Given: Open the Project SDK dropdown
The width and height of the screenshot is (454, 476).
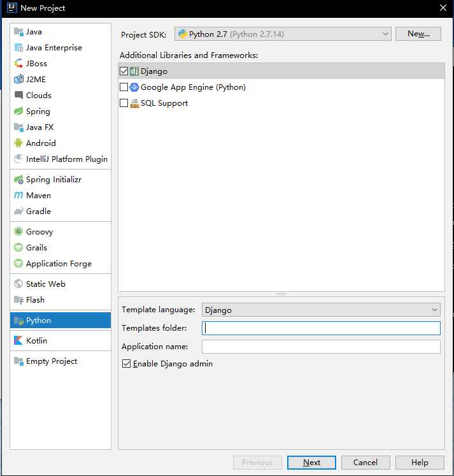Looking at the screenshot, I should point(283,34).
